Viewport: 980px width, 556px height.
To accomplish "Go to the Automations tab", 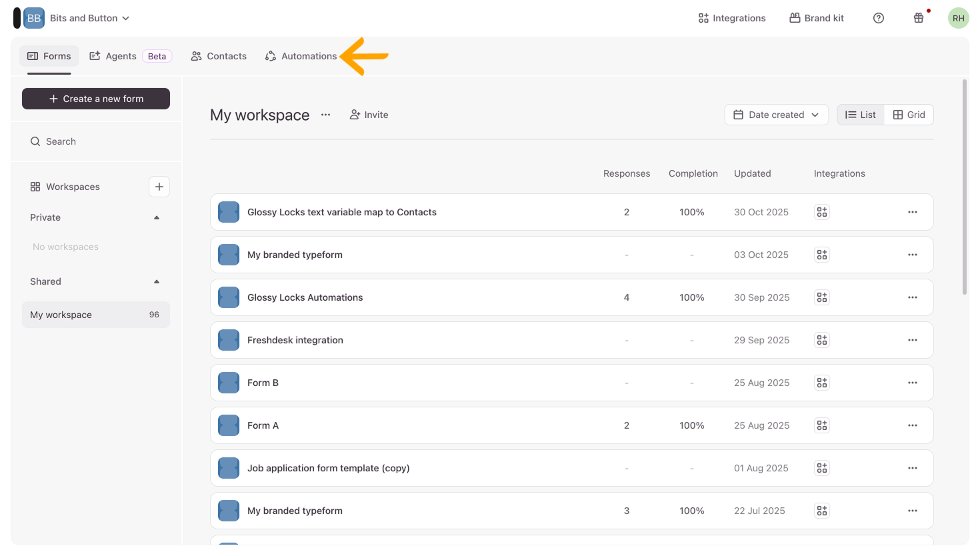I will pos(301,56).
